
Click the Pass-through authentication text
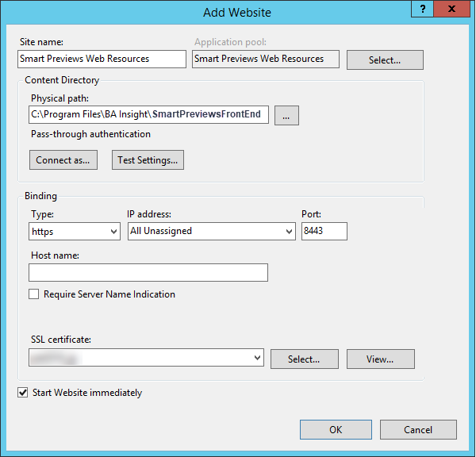point(90,134)
